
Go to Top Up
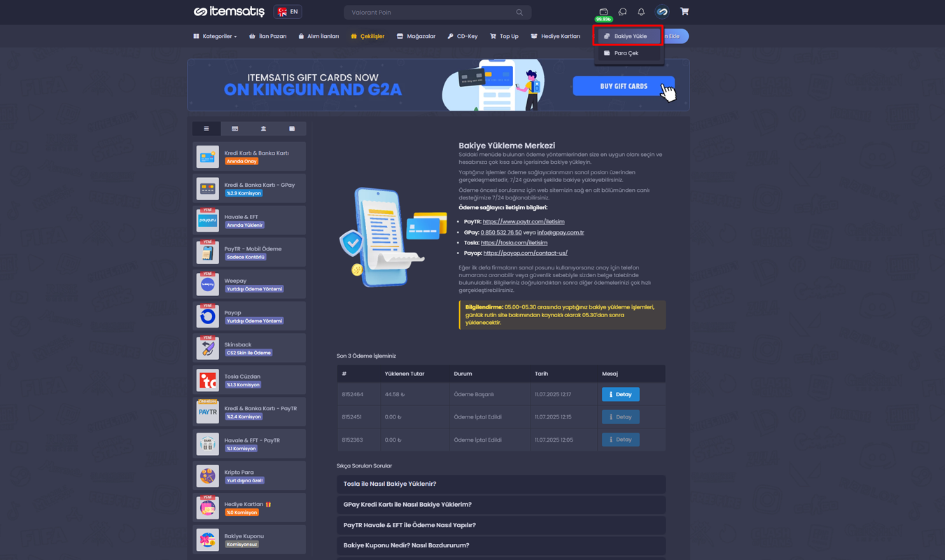[504, 36]
